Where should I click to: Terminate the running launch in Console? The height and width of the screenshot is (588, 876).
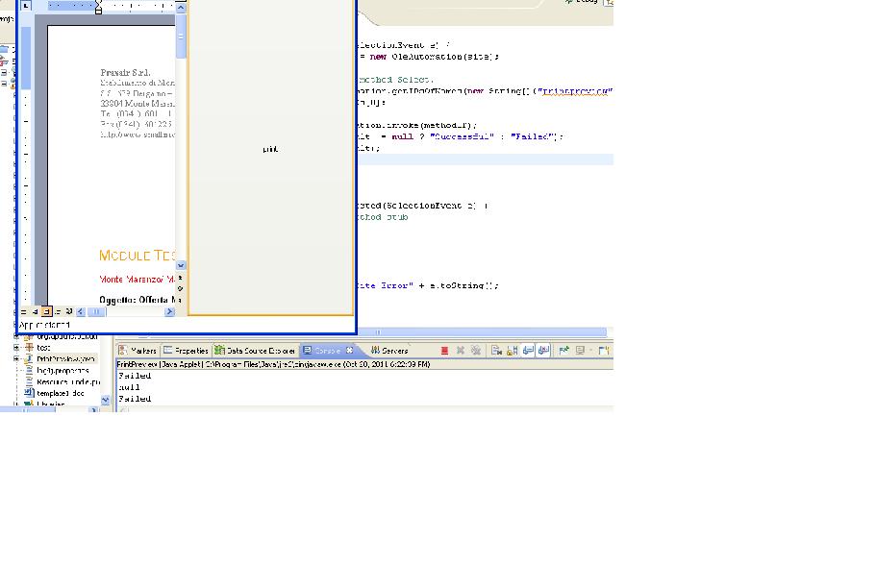tap(444, 351)
